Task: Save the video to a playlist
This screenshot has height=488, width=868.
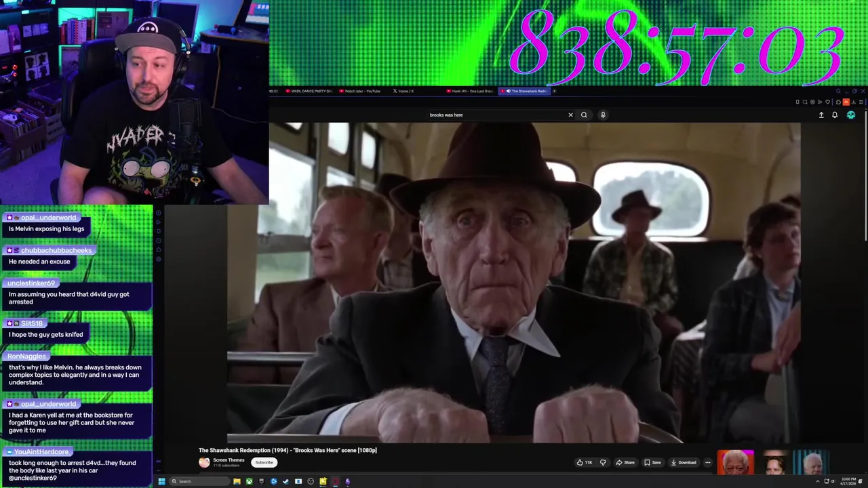Action: point(652,462)
